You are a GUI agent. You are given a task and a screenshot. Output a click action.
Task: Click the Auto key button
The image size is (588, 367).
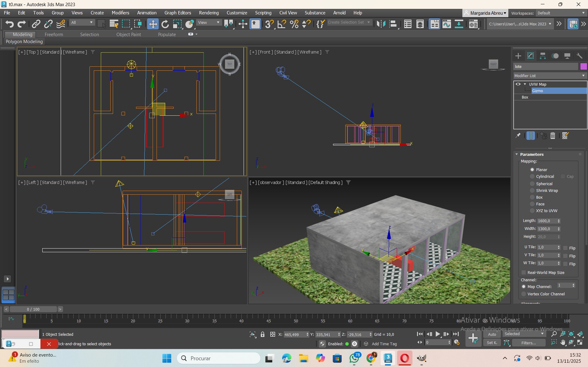(492, 334)
